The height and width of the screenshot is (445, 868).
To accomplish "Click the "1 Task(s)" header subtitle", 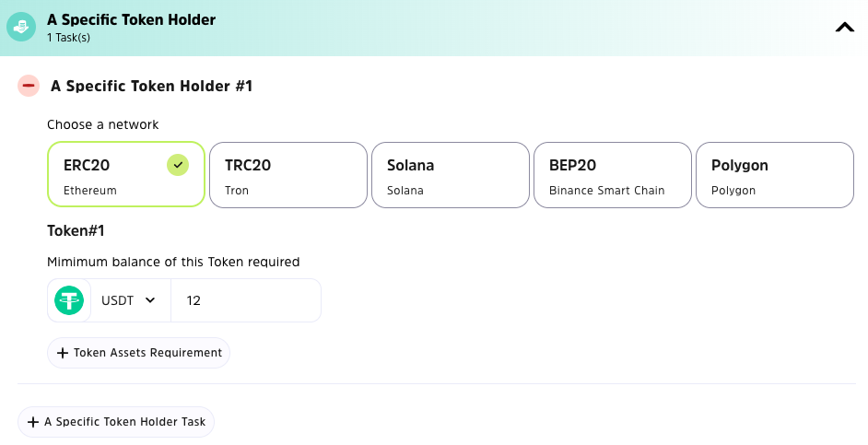I will pos(69,38).
